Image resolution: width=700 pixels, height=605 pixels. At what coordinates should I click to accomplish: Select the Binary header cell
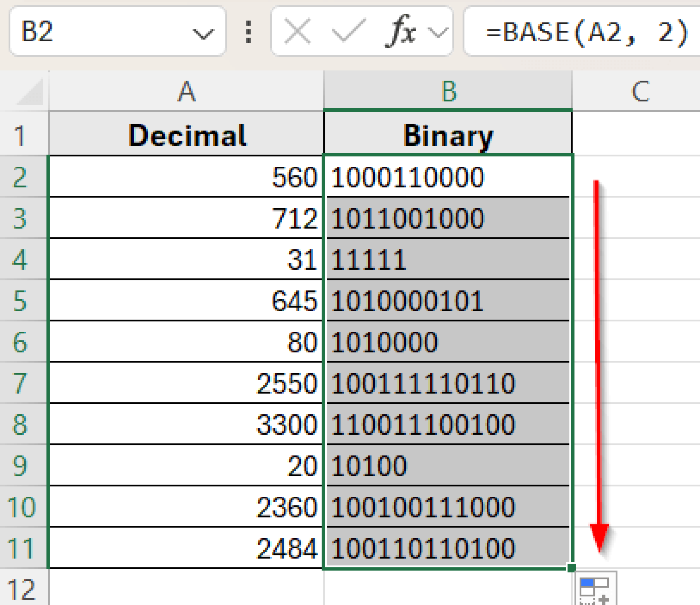point(448,135)
